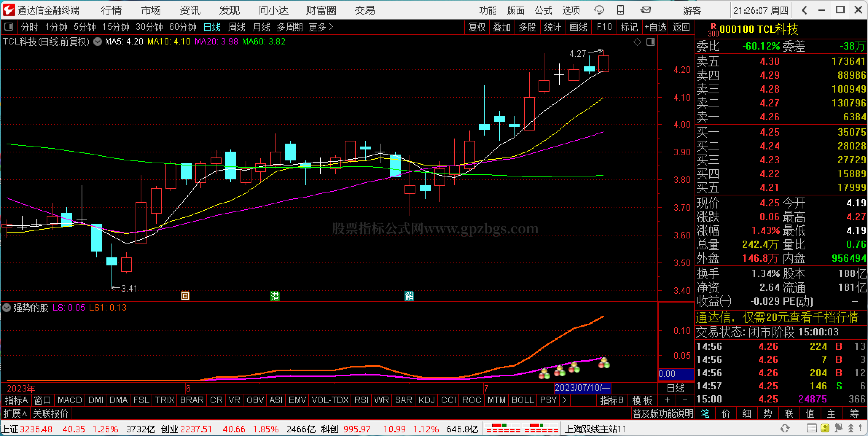Select the 笔 tick tab in right panel
Viewport: 868px width, 436px height.
[x=705, y=413]
